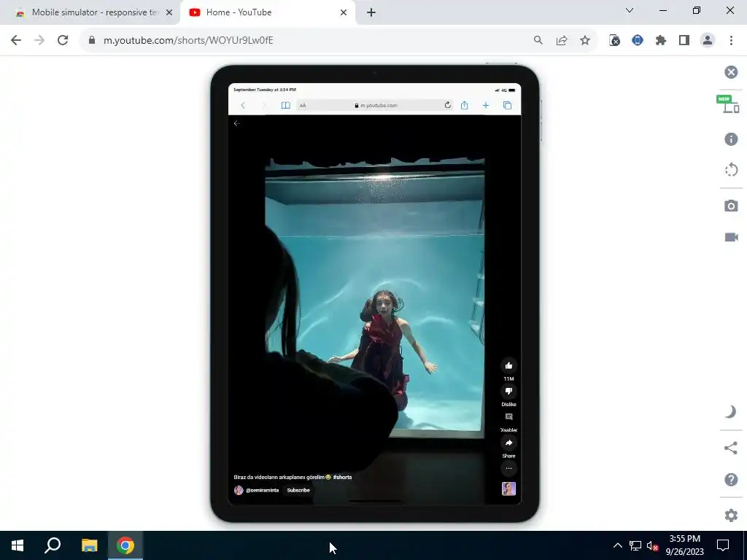This screenshot has width=747, height=560.
Task: Click the Chrome zoom magnifier icon
Action: pyautogui.click(x=538, y=40)
